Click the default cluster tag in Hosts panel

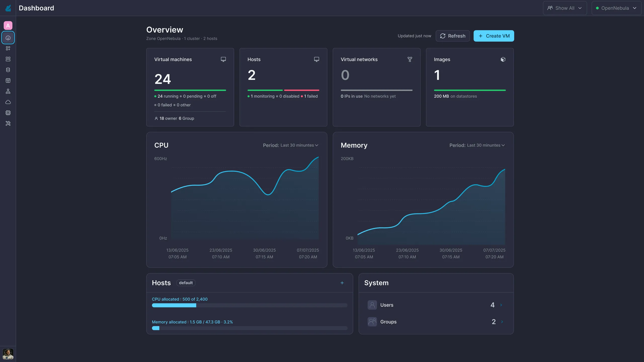186,283
